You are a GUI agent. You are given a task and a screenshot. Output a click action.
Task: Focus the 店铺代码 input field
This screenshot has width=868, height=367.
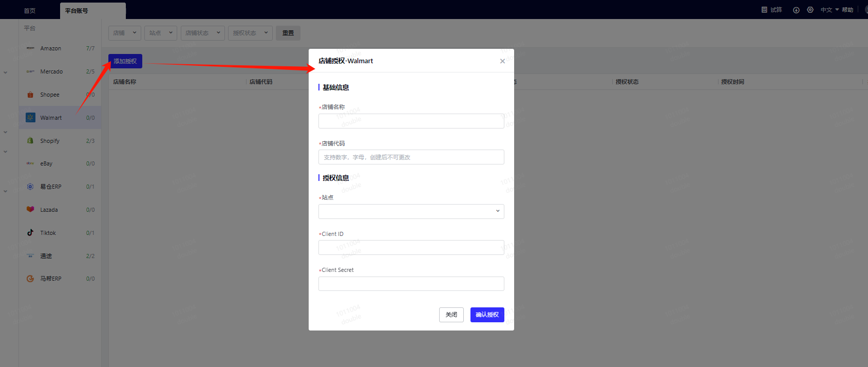point(411,157)
